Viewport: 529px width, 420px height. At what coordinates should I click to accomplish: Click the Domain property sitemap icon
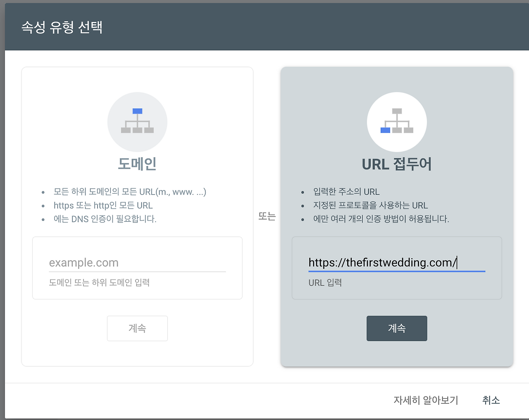click(137, 122)
